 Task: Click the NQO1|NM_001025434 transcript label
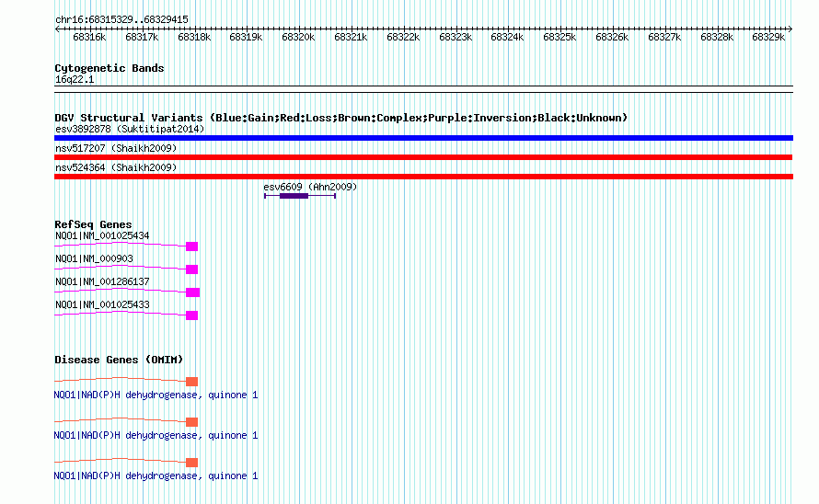(102, 235)
